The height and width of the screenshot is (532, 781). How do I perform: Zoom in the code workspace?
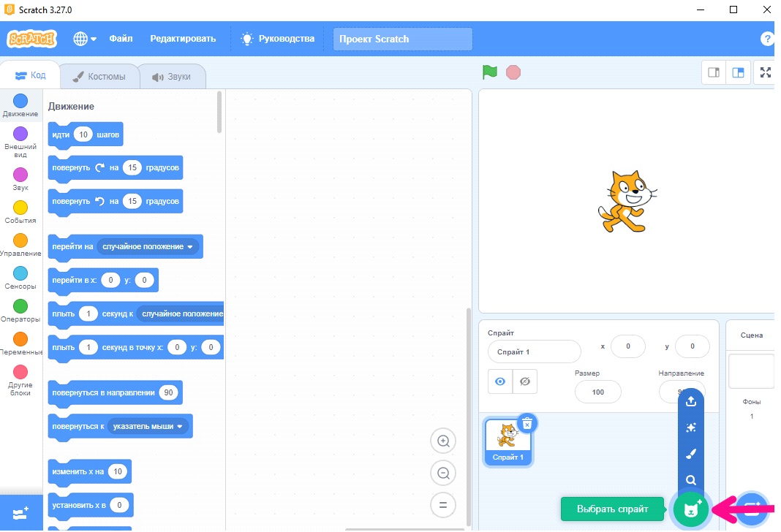coord(443,441)
